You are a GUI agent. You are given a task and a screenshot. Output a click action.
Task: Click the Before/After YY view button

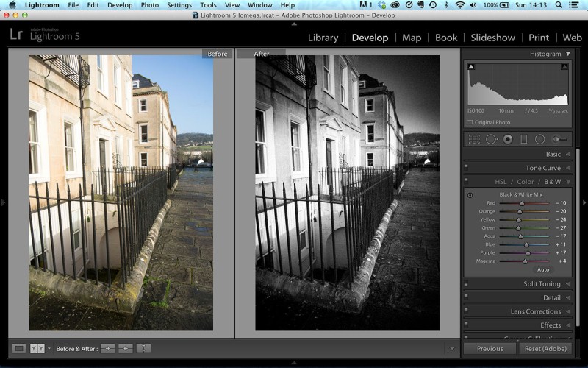[37, 348]
